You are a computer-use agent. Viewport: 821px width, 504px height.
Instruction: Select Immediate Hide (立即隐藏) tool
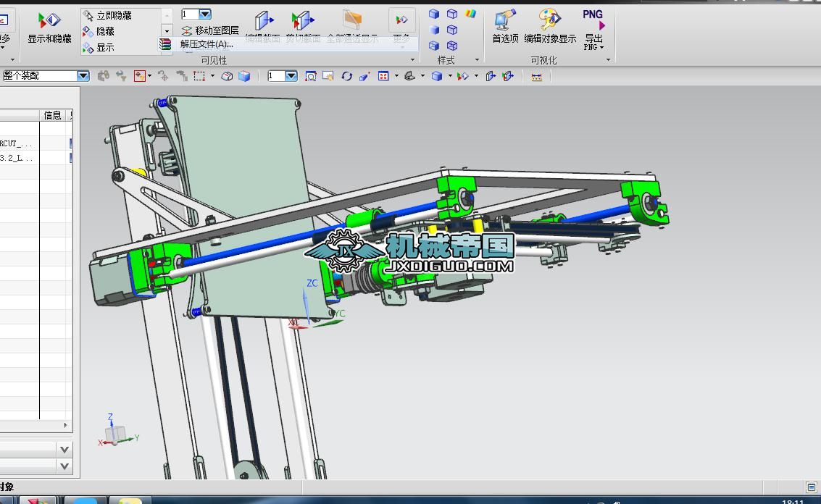113,15
